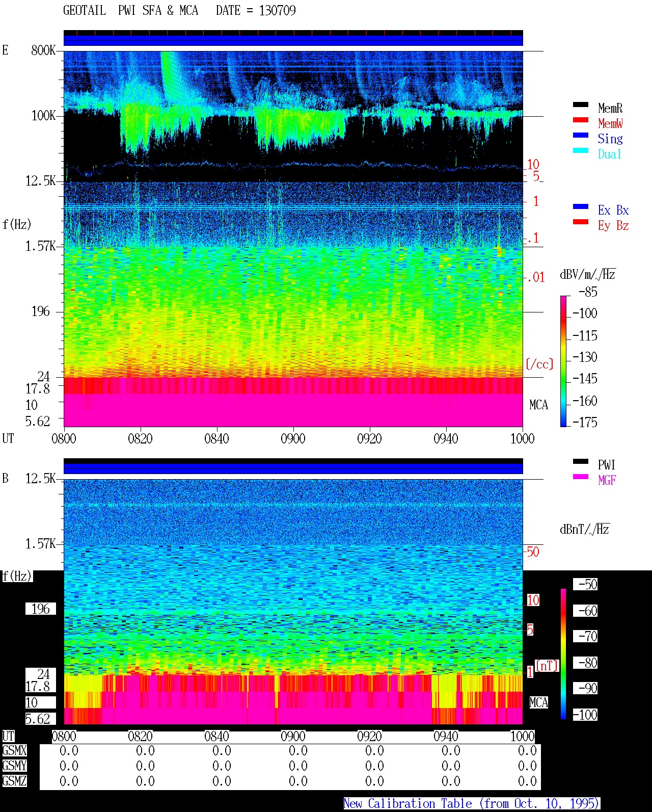Screen dimensions: 652x812
Task: Click the GSMZ row label
Action: [14, 781]
